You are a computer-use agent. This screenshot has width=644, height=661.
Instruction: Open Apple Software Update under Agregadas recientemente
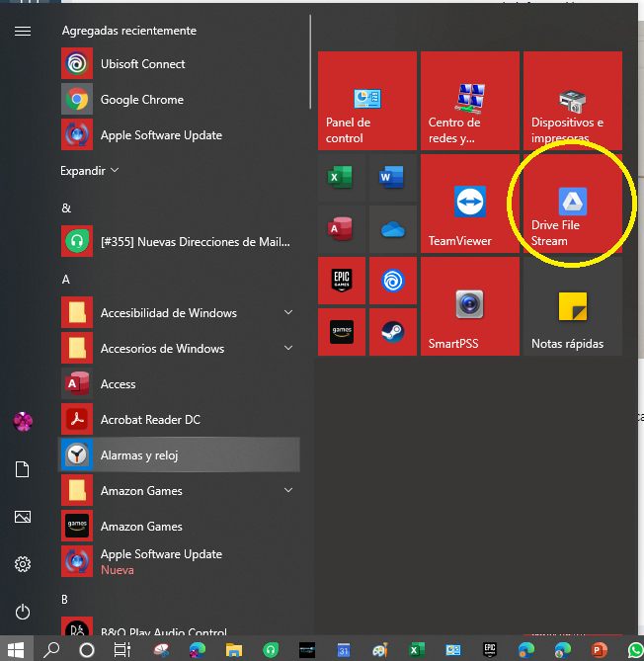click(x=180, y=135)
